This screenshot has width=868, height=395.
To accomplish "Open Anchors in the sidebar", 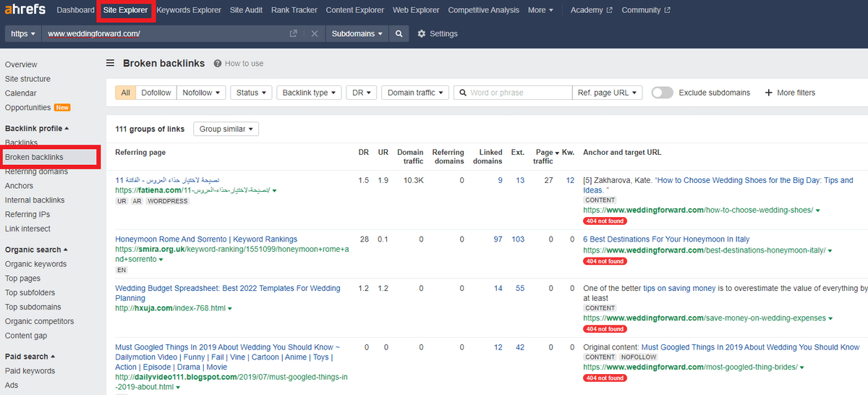I will coord(19,186).
